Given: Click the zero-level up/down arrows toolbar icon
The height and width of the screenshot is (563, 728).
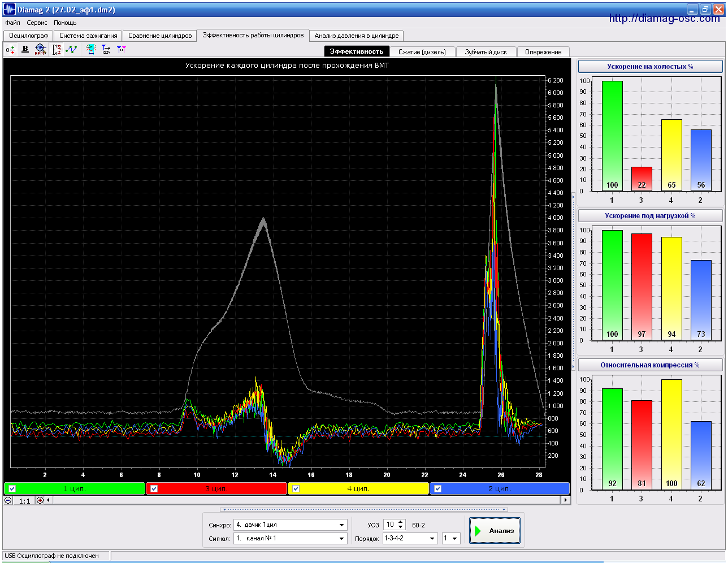Looking at the screenshot, I should [10, 50].
